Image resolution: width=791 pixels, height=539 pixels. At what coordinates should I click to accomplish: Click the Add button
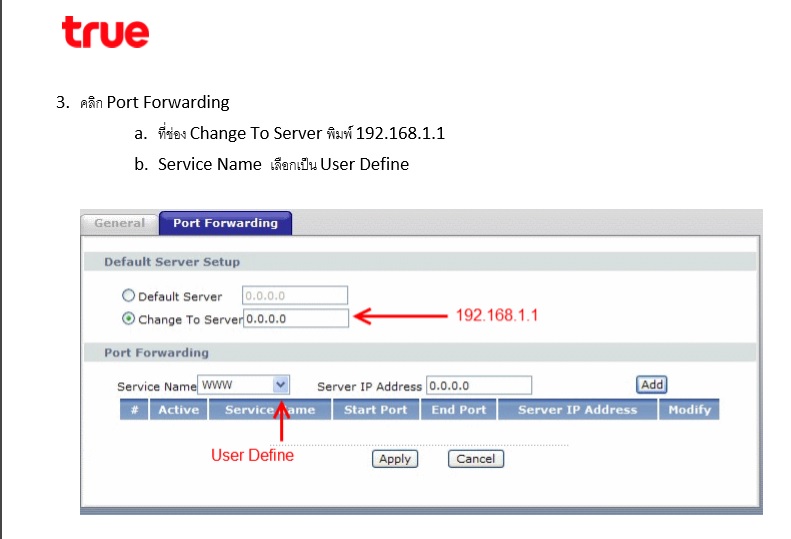(652, 385)
